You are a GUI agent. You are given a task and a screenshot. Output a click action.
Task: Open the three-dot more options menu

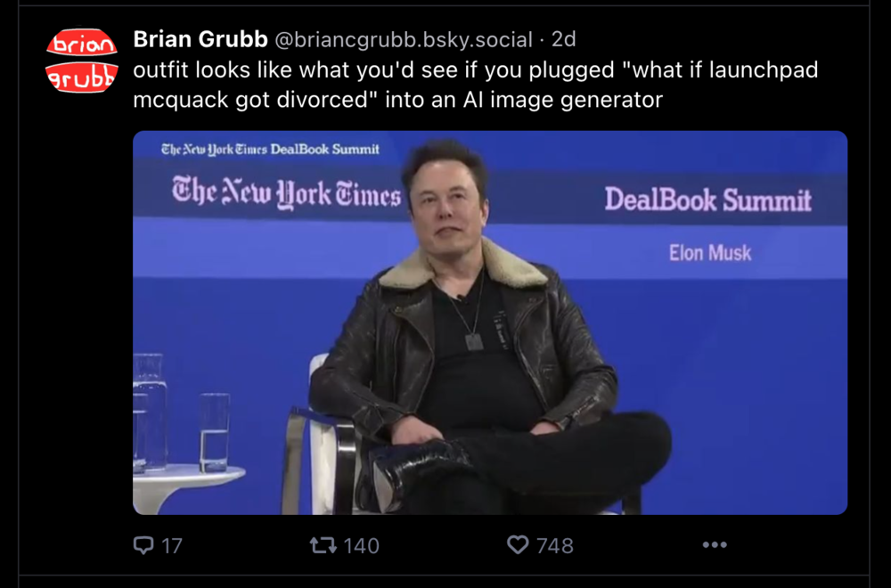click(715, 545)
